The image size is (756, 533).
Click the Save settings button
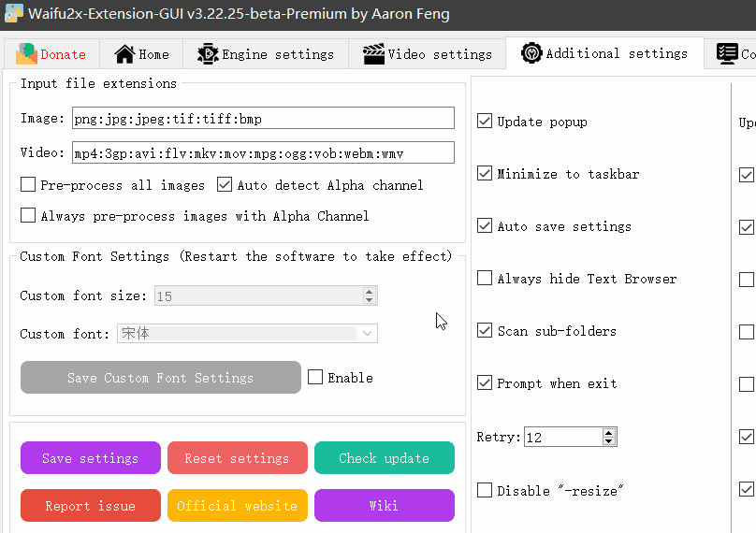coord(91,458)
